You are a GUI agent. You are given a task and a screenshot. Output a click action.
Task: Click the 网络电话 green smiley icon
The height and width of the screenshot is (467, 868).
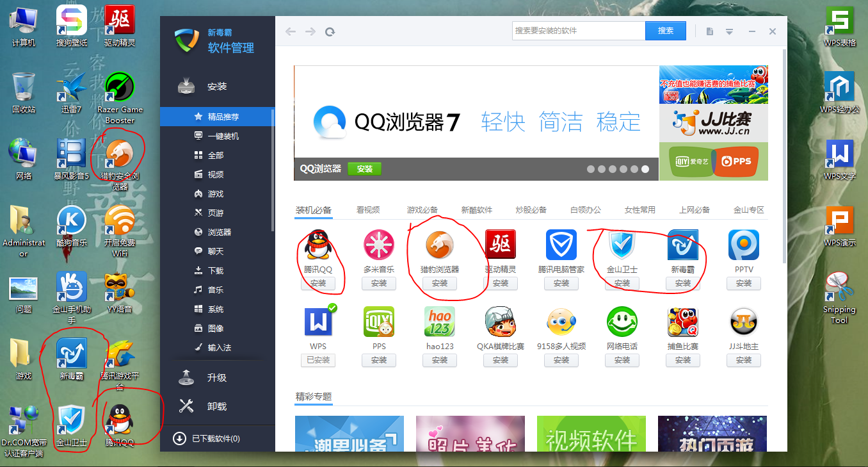coord(622,322)
